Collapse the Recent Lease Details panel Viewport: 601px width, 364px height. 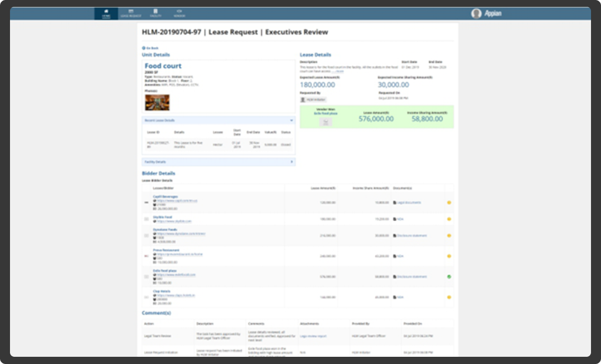coord(292,120)
